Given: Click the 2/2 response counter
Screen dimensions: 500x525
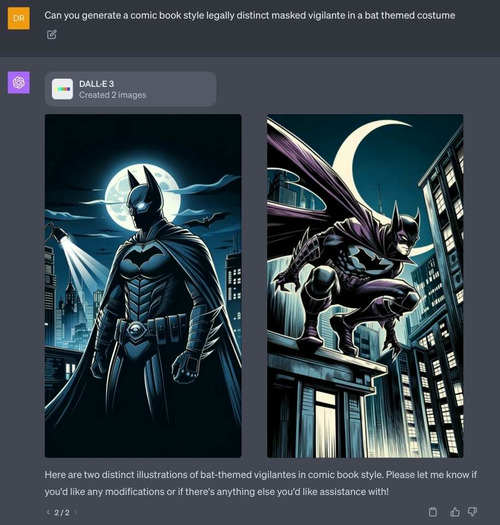Looking at the screenshot, I should pos(62,512).
